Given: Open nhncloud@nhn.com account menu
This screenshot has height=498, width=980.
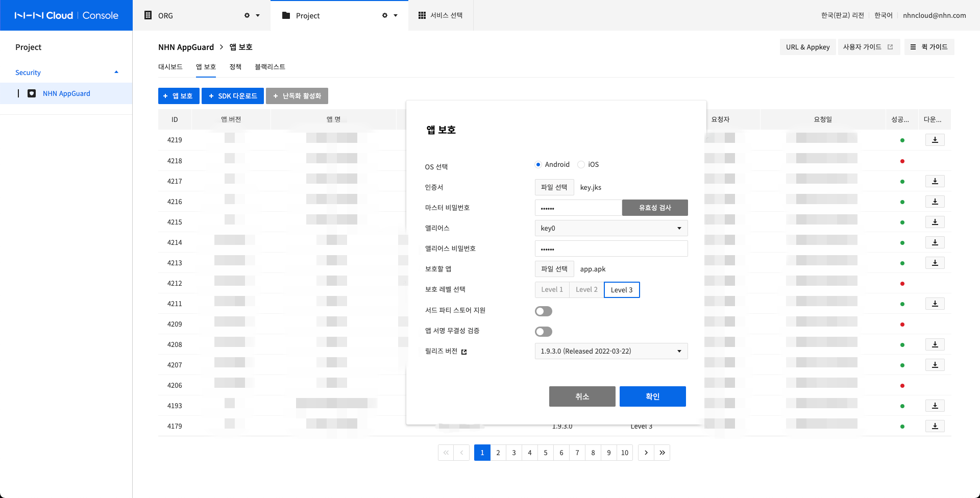Looking at the screenshot, I should [x=934, y=15].
